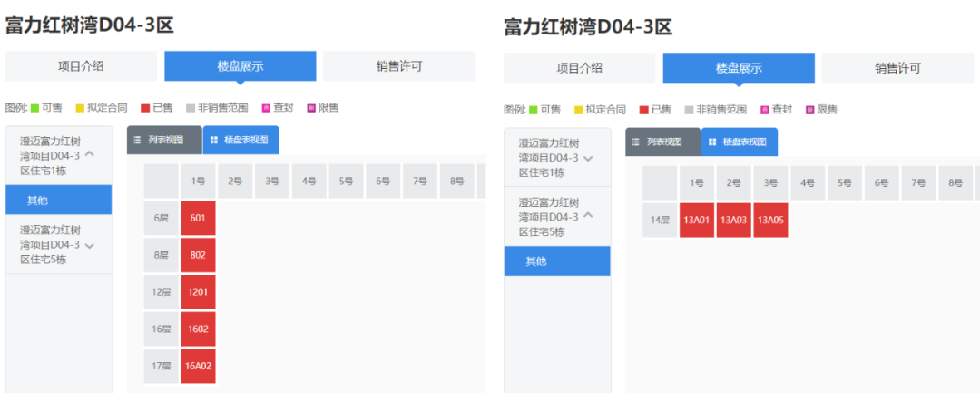Open sold unit 1602

coord(198,329)
